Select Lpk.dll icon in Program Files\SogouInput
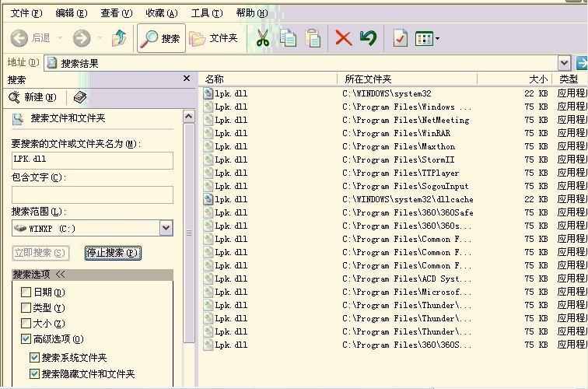 click(x=208, y=186)
